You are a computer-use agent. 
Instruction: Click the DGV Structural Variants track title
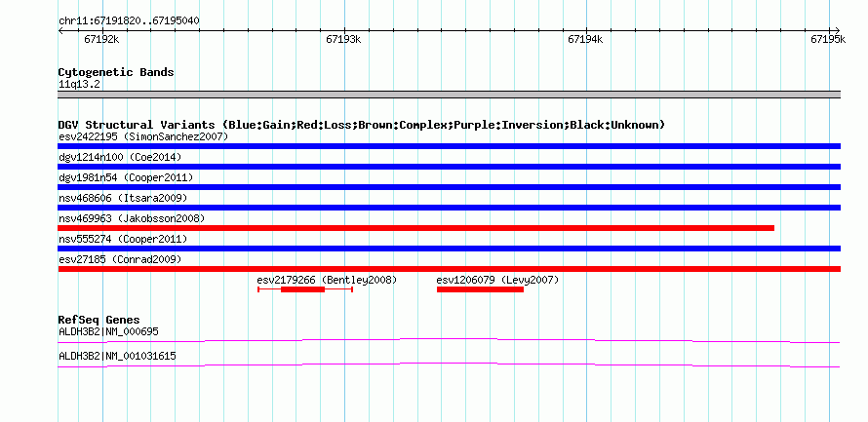tap(362, 125)
